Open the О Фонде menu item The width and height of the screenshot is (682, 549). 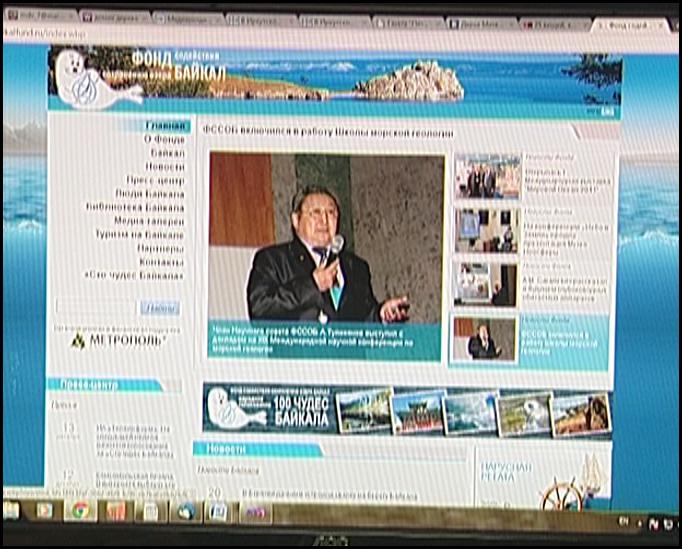[164, 140]
